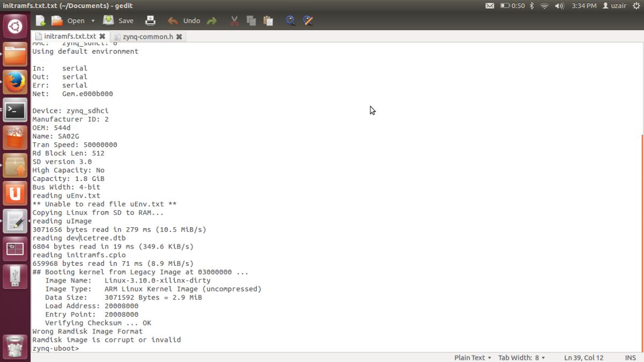
Task: Click the 'Bus Width: 4-bit' line
Action: pyautogui.click(x=66, y=187)
